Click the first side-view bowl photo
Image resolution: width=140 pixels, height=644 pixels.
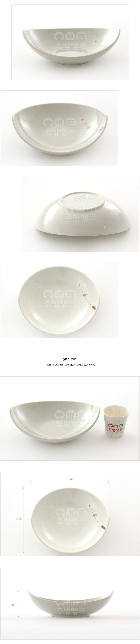coord(70,42)
